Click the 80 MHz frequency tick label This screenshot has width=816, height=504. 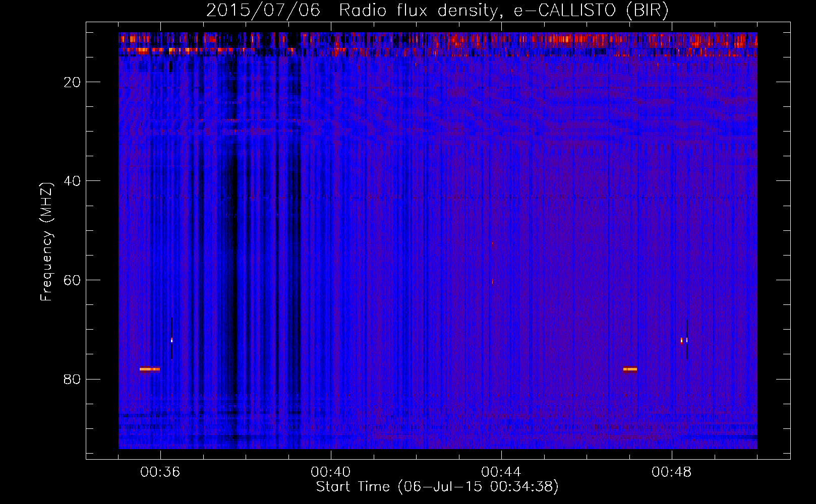72,380
